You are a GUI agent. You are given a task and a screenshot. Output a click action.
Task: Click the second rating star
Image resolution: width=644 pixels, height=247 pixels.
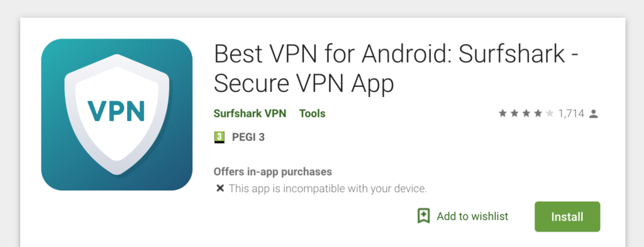[514, 113]
